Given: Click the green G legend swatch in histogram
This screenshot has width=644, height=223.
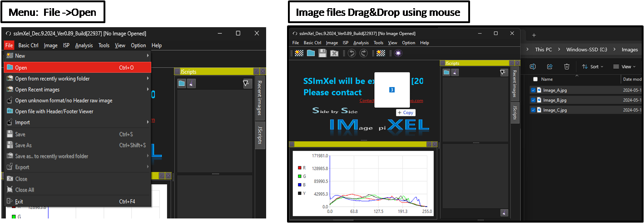Looking at the screenshot, I should tap(299, 176).
